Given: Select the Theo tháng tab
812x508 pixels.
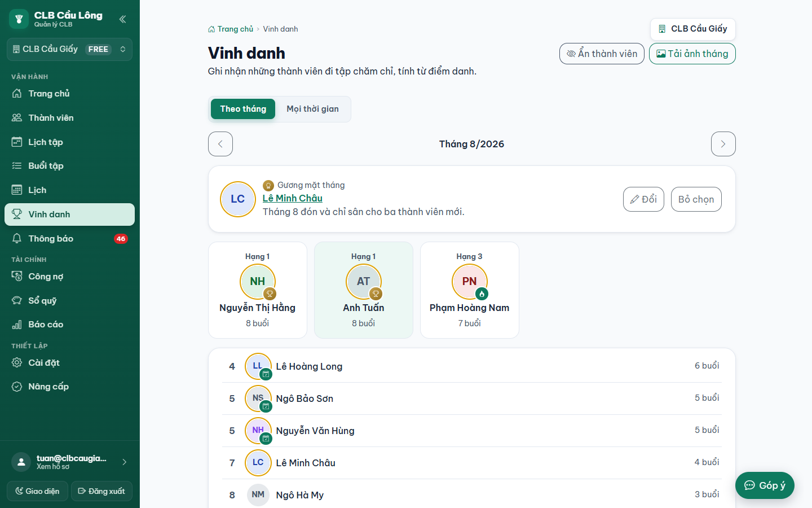Looking at the screenshot, I should pos(243,109).
